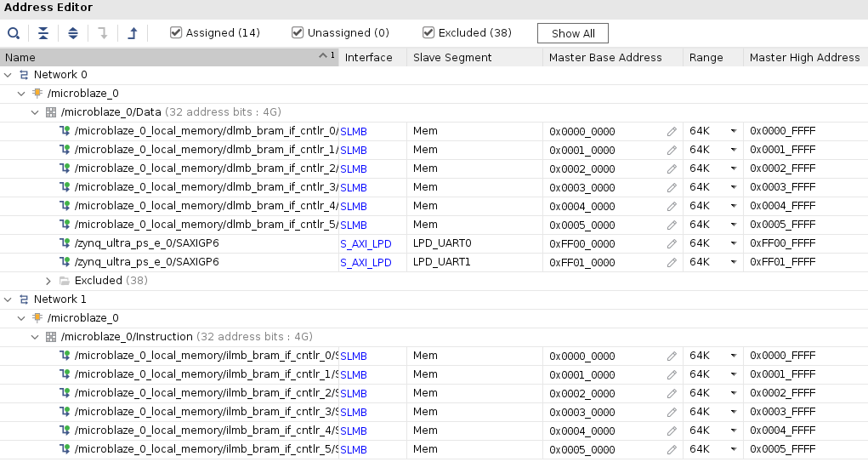The image size is (868, 462).
Task: Click the Network 0 network icon
Action: [24, 75]
